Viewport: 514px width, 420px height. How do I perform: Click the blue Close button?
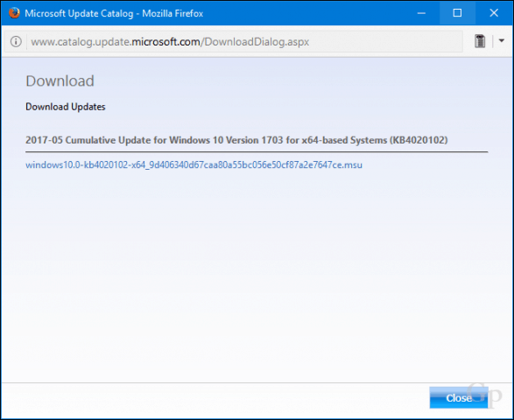click(x=459, y=398)
